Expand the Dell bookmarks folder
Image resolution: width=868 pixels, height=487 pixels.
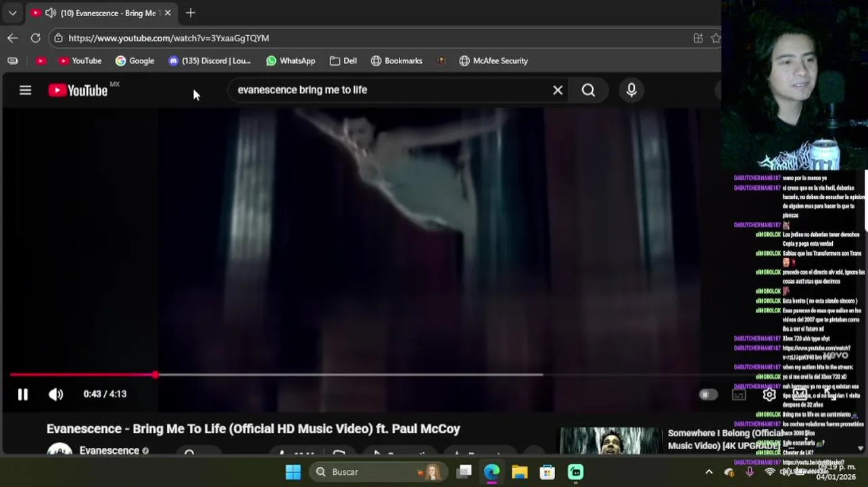343,61
